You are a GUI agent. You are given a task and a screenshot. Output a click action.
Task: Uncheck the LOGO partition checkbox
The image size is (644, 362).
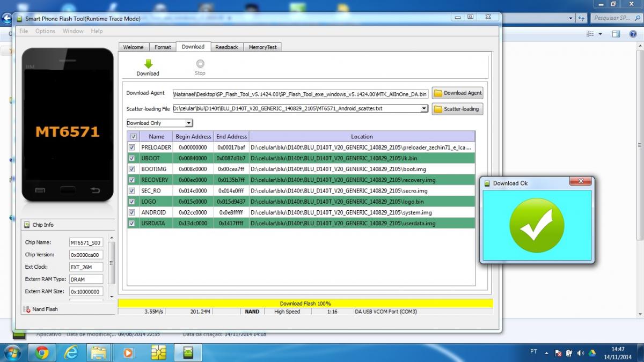click(132, 202)
